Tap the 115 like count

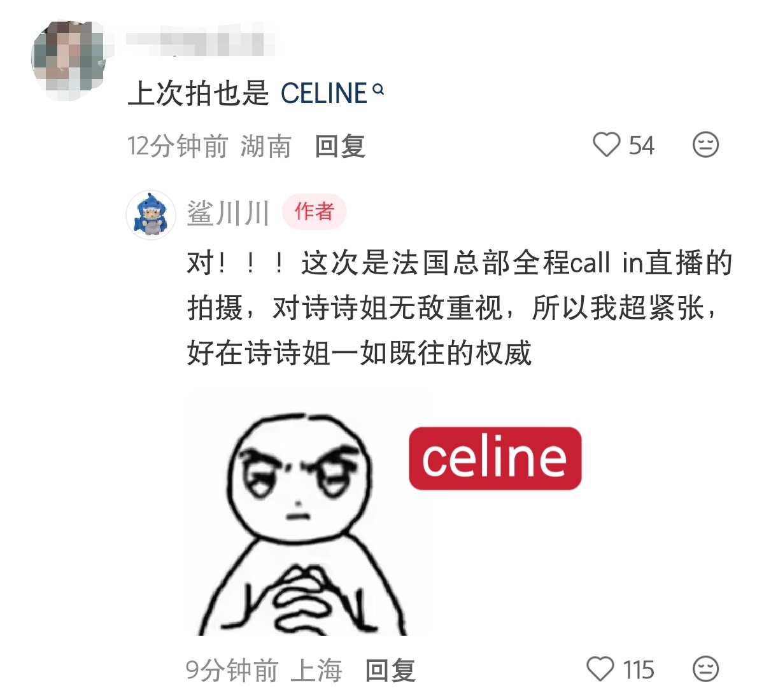tap(639, 670)
